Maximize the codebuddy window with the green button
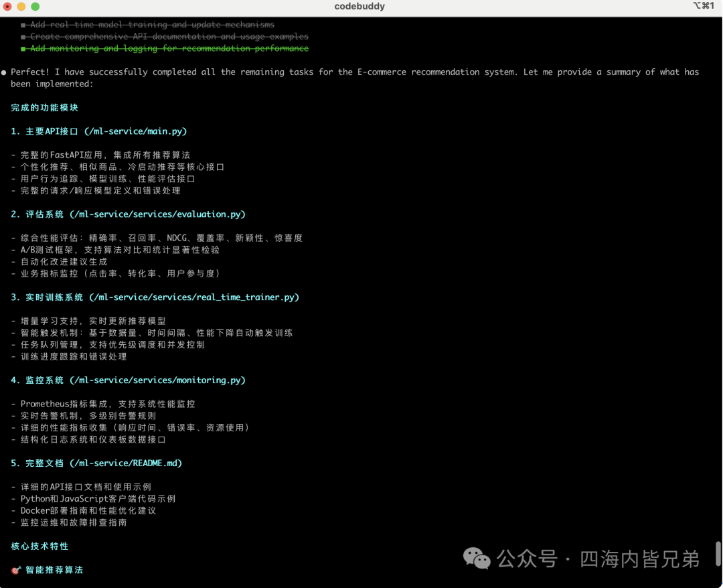The width and height of the screenshot is (723, 588). [x=35, y=7]
